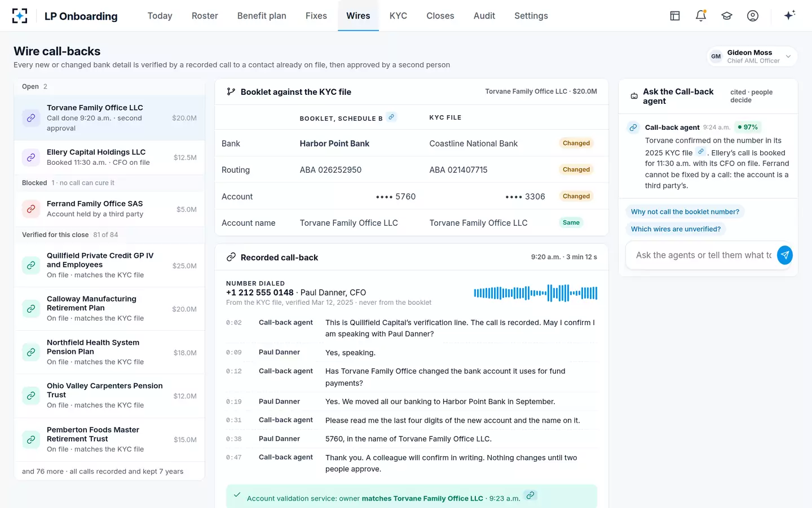The height and width of the screenshot is (508, 812).
Task: Click the Same badge in Account name row
Action: tap(571, 222)
